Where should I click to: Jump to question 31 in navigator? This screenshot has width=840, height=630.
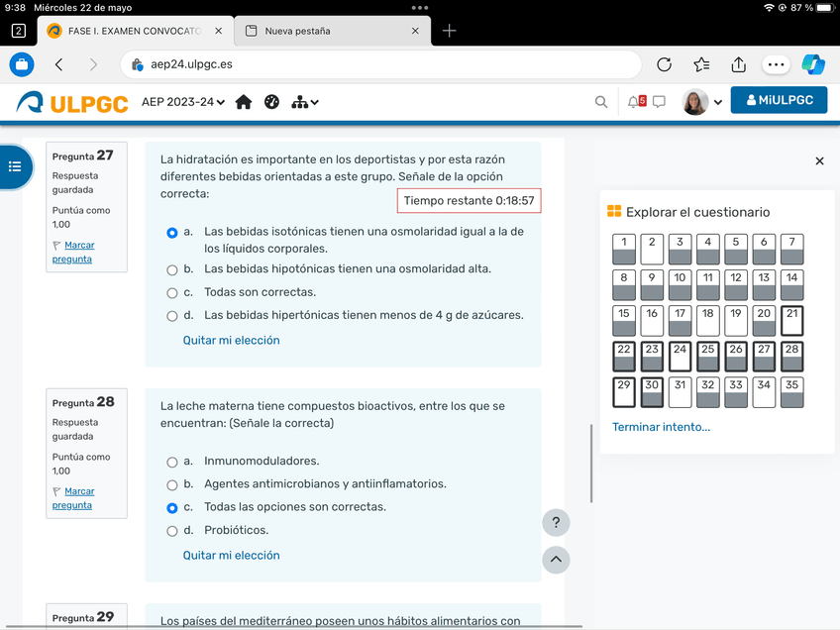pyautogui.click(x=680, y=391)
